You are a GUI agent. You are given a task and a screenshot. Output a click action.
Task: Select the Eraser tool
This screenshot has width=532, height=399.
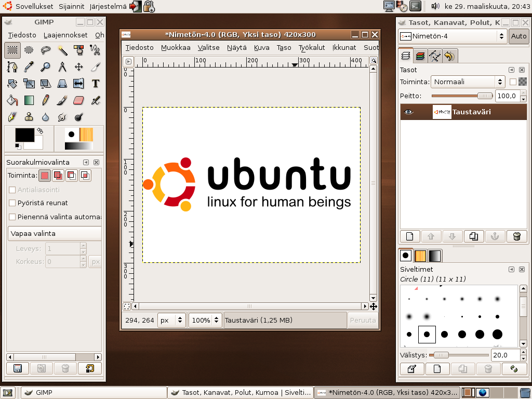point(79,100)
